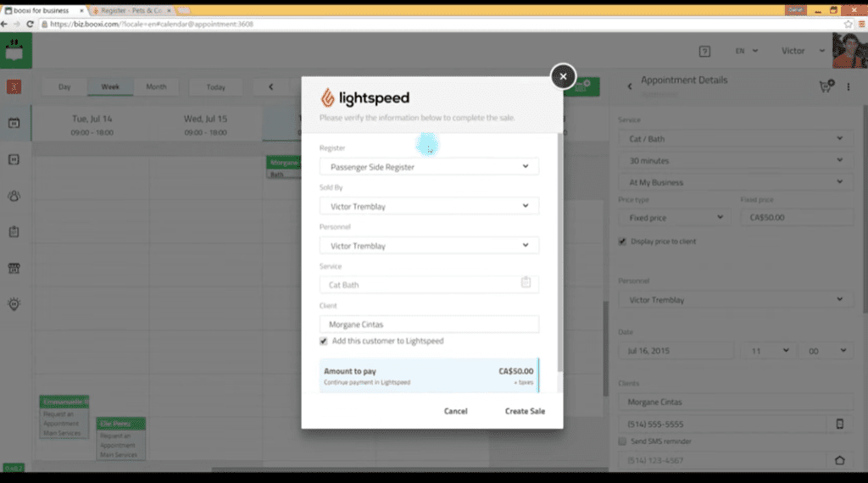
Task: Click the green new appointment button
Action: pyautogui.click(x=581, y=87)
